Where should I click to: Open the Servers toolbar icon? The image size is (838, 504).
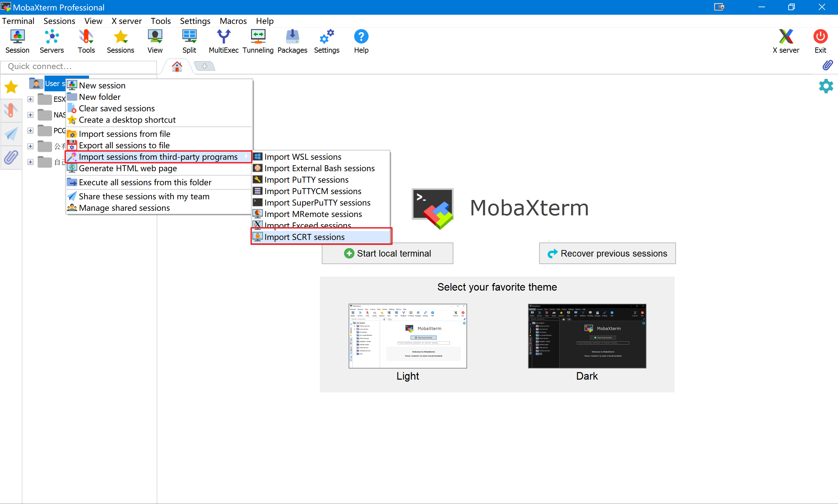pos(52,42)
